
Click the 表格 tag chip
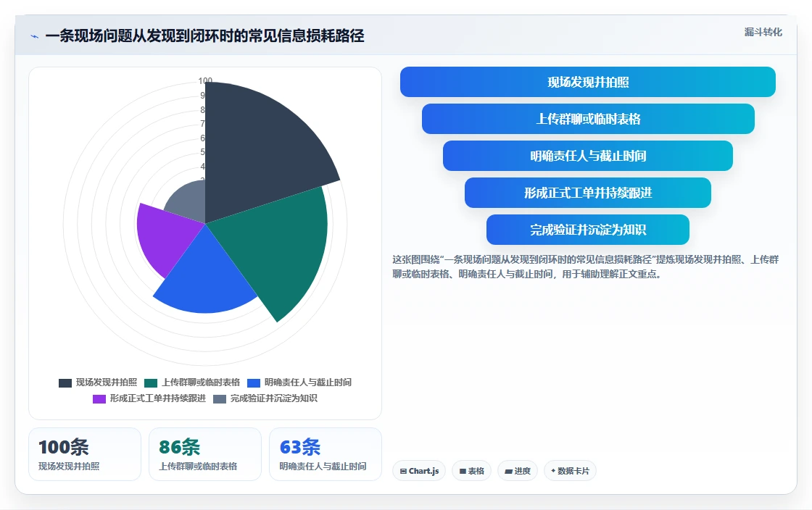[x=471, y=471]
